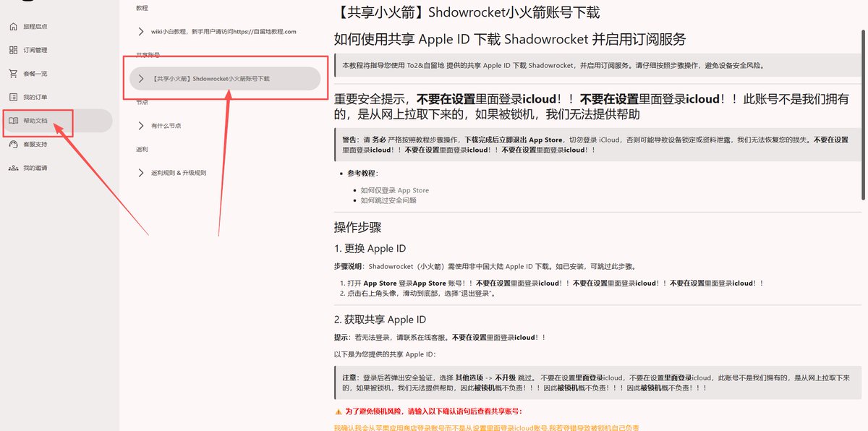The height and width of the screenshot is (431, 868).
Task: Click the heading 如何使用共享 Apple ID 下载 Shadowrocket
Action: (x=509, y=39)
